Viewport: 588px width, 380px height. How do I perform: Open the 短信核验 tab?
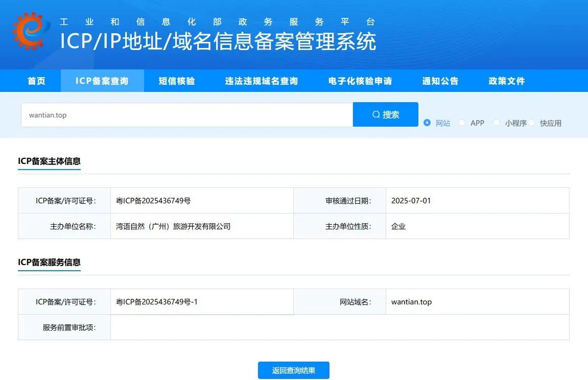[177, 81]
